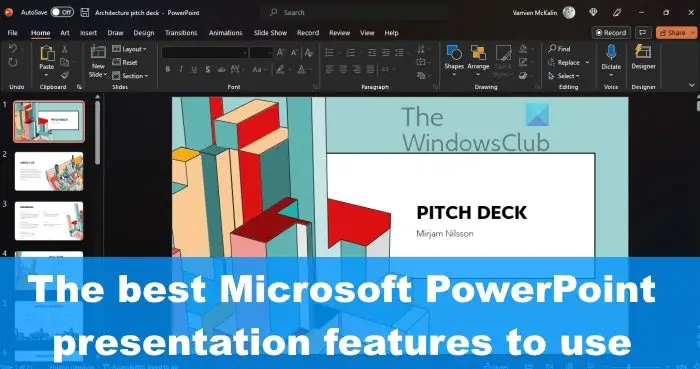Click the comments speech bubble icon
This screenshot has height=369, width=700.
click(643, 33)
